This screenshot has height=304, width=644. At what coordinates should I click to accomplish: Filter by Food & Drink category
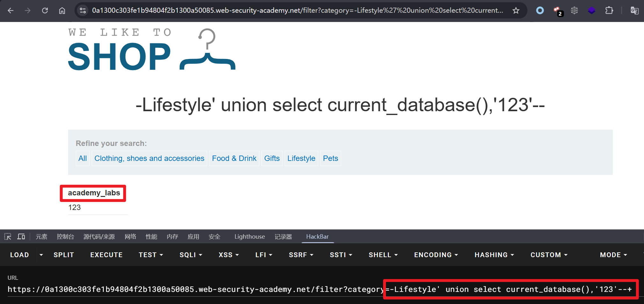[x=234, y=158]
